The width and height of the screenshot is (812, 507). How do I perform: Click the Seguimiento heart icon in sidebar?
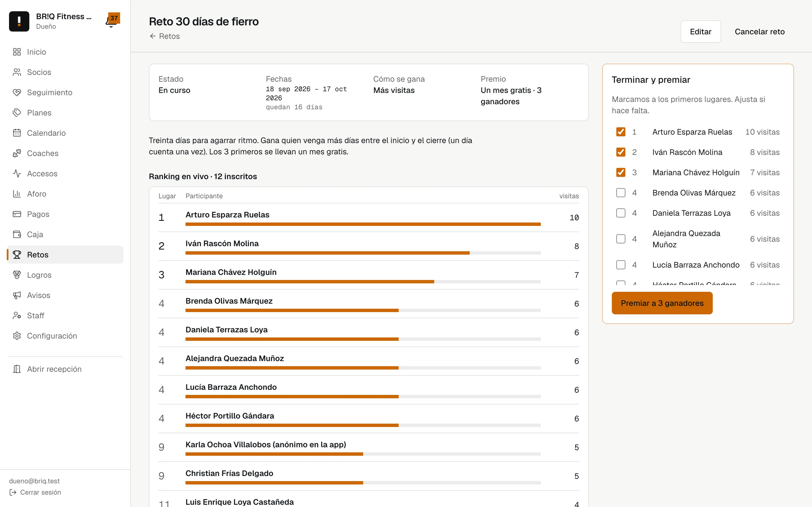(x=17, y=93)
